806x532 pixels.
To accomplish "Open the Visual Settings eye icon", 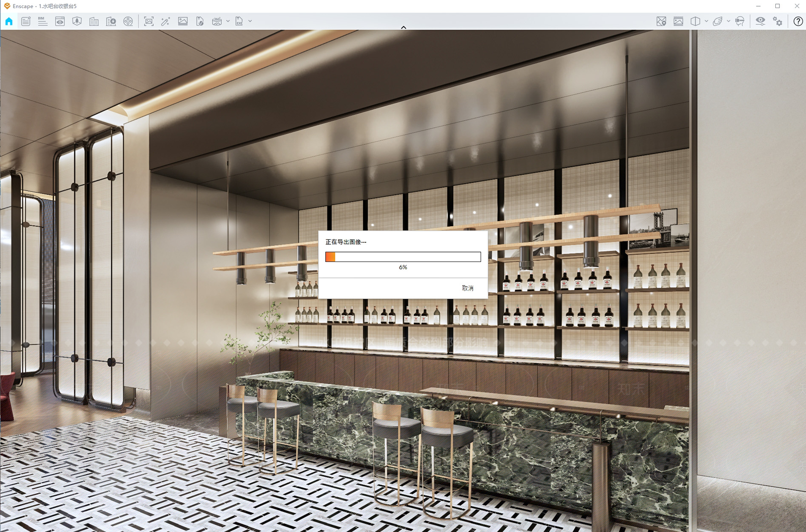I will [760, 21].
